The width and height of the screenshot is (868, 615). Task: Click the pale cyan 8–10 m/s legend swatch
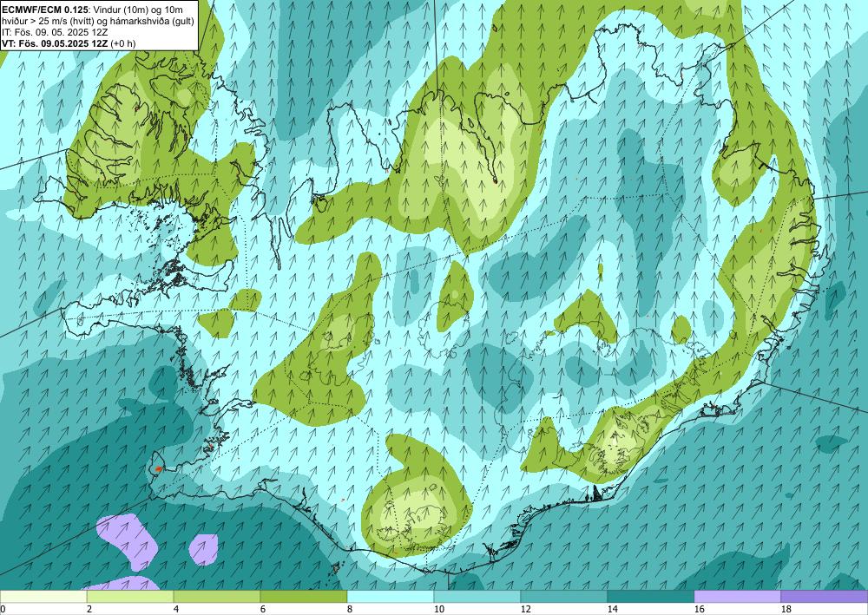(391, 597)
